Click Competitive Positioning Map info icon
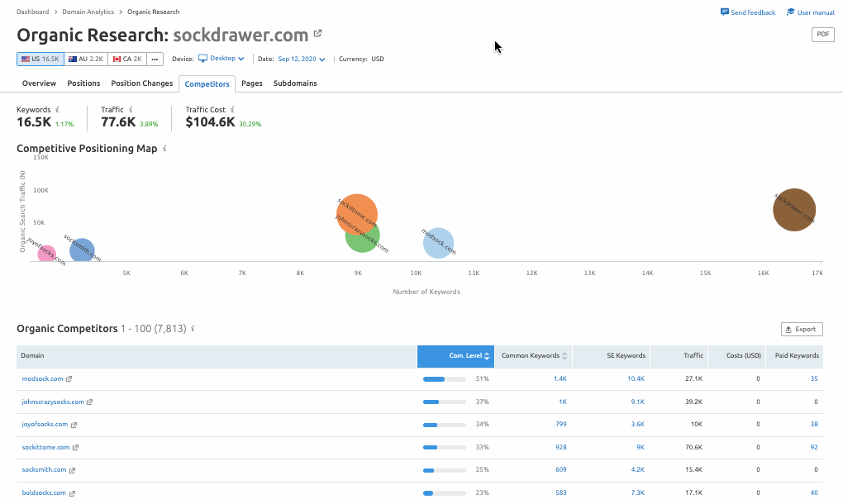 164,148
